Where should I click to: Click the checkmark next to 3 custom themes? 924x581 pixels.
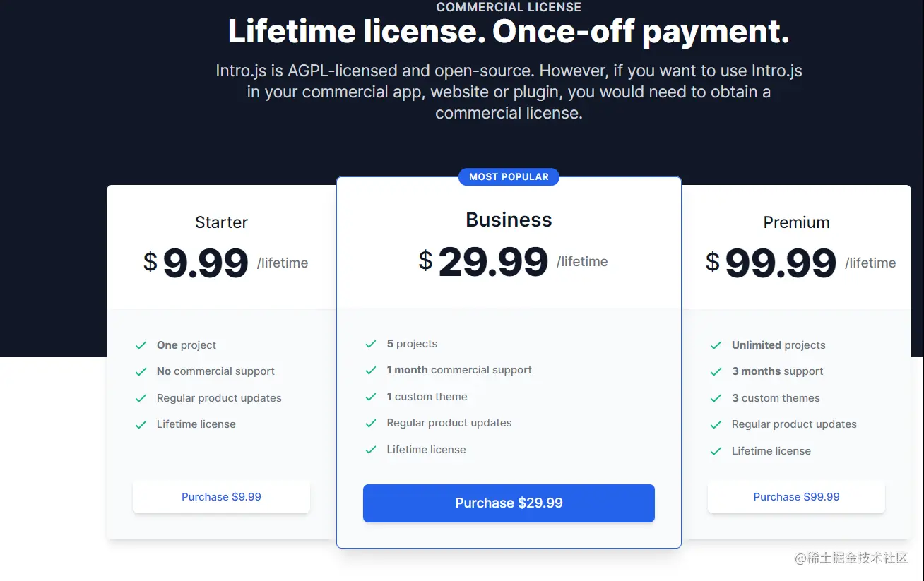(716, 398)
